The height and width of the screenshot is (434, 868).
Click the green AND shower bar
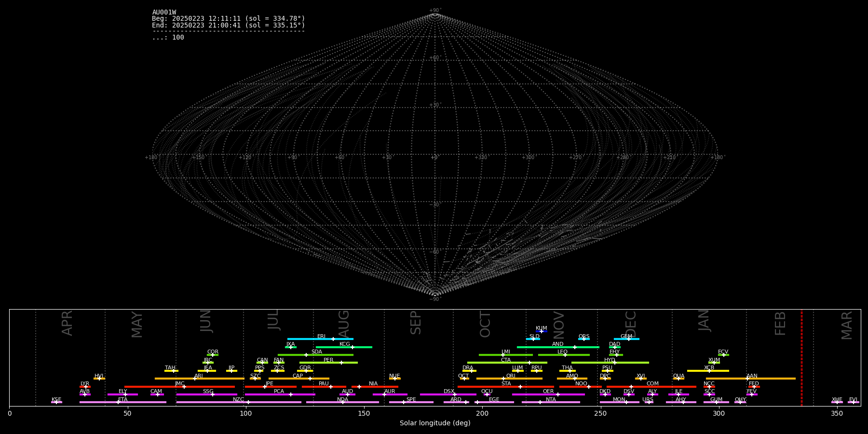(x=558, y=347)
